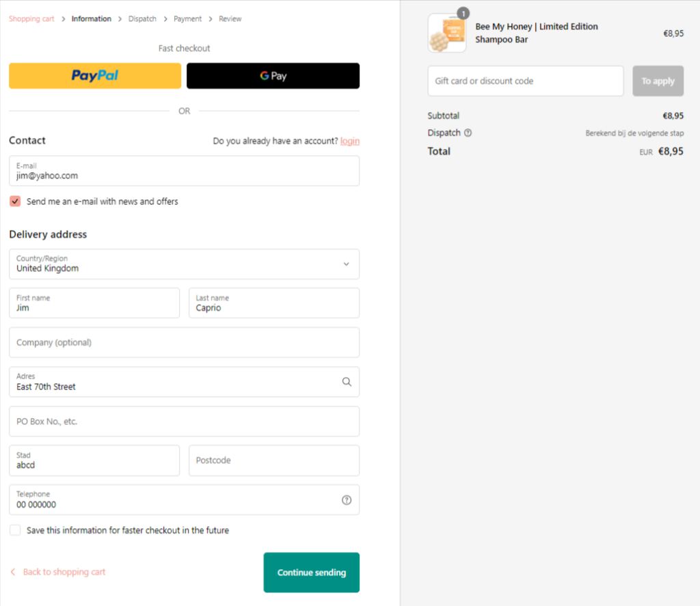The width and height of the screenshot is (700, 606).
Task: Go to Shopping cart breadcrumb
Action: tap(31, 18)
